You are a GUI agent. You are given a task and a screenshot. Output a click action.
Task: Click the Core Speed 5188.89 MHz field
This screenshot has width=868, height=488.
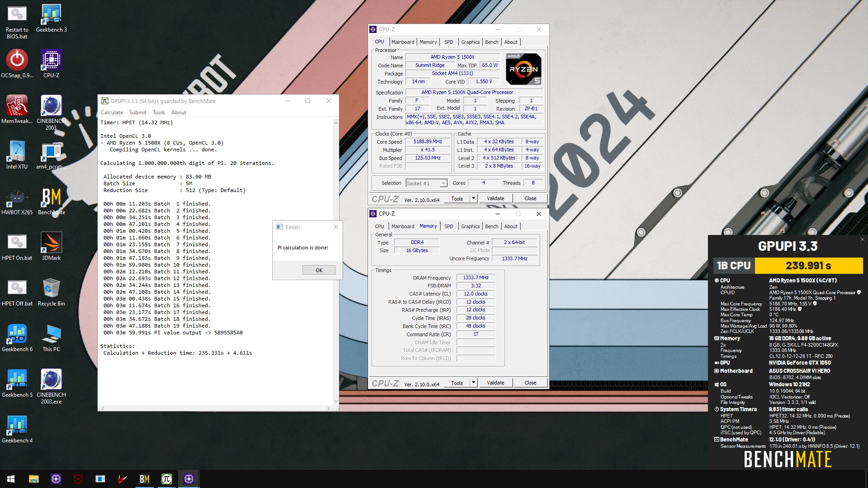point(428,141)
